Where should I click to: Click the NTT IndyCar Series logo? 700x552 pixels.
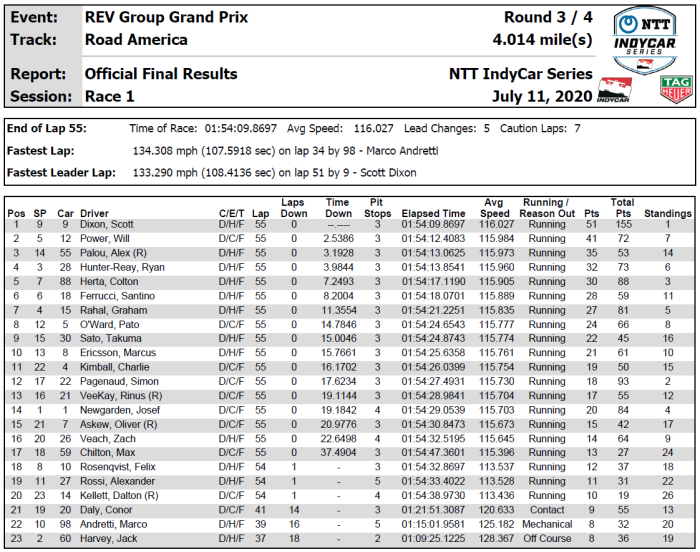pyautogui.click(x=645, y=37)
